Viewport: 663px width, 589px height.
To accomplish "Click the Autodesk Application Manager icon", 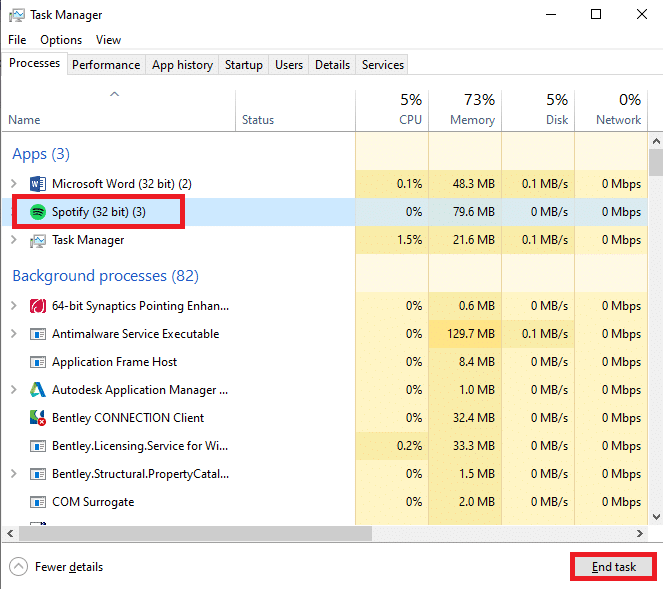I will pos(38,390).
